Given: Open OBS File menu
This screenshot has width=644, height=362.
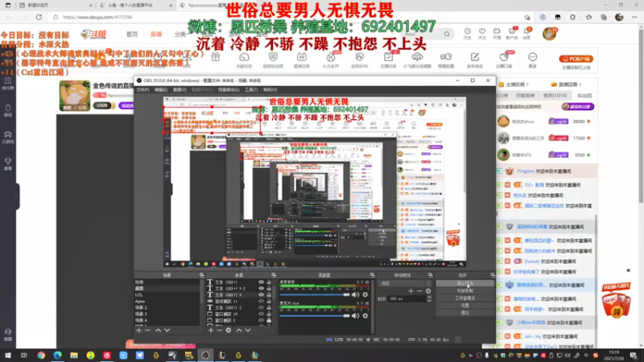Looking at the screenshot, I should 143,89.
